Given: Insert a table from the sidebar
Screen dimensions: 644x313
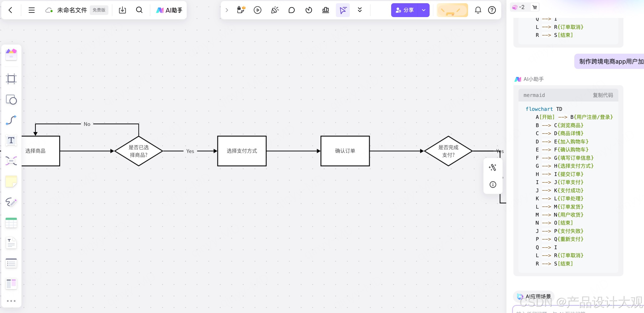Looking at the screenshot, I should 11,223.
